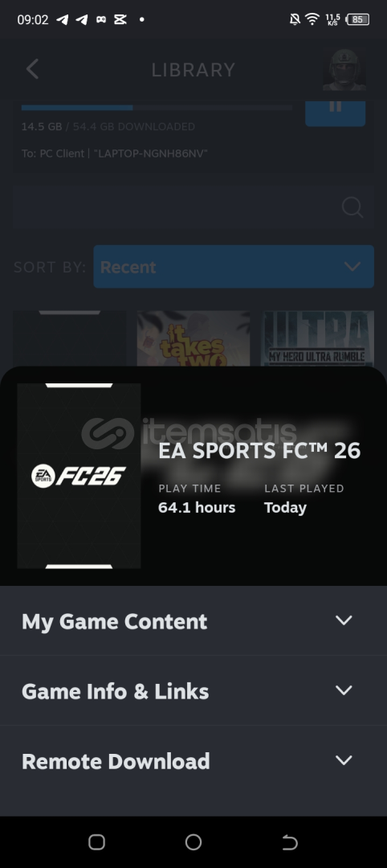Click the EA SPORTS FC 26 title
This screenshot has height=868, width=387.
pyautogui.click(x=259, y=451)
